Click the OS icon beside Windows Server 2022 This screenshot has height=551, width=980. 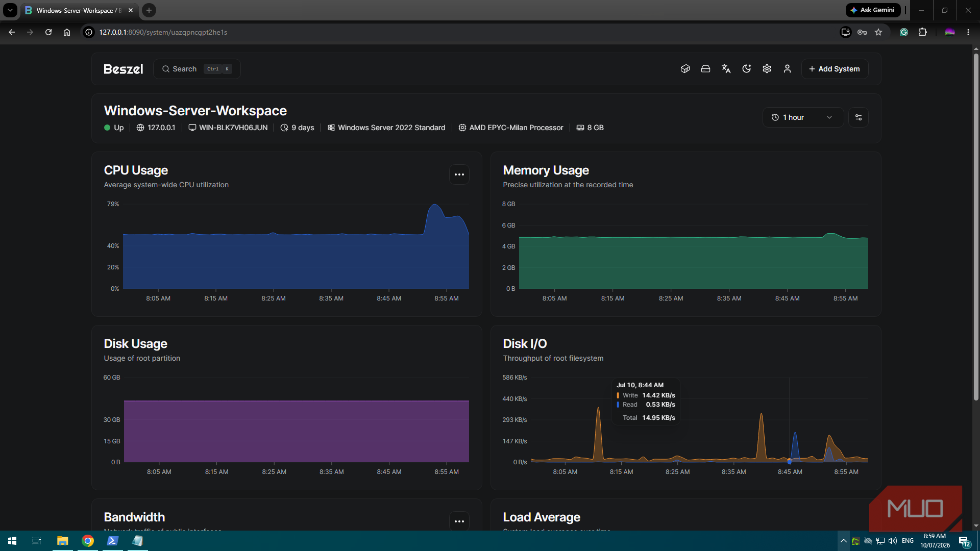[331, 128]
